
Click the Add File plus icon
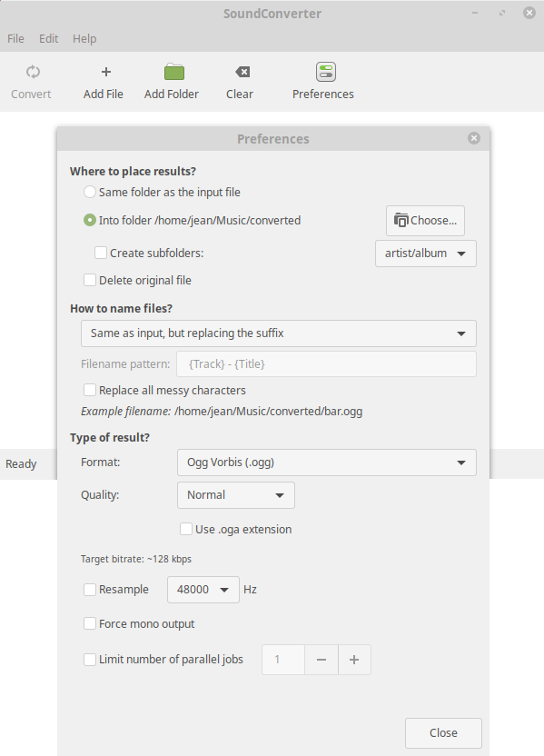[x=106, y=73]
